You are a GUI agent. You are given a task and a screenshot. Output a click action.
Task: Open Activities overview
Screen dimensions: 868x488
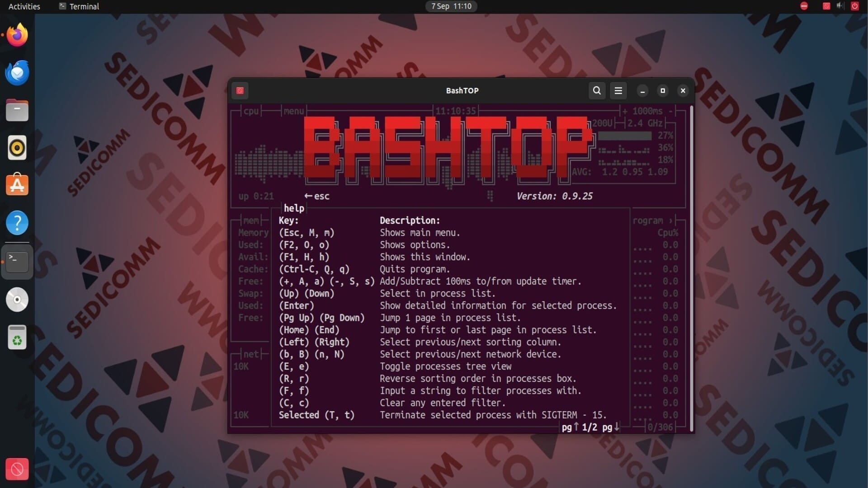(24, 6)
